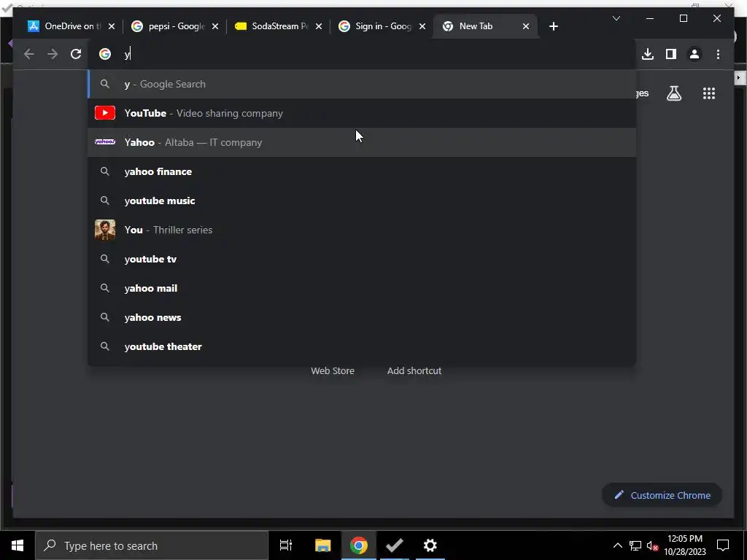Image resolution: width=747 pixels, height=560 pixels.
Task: Go back using the back arrow
Action: click(29, 54)
